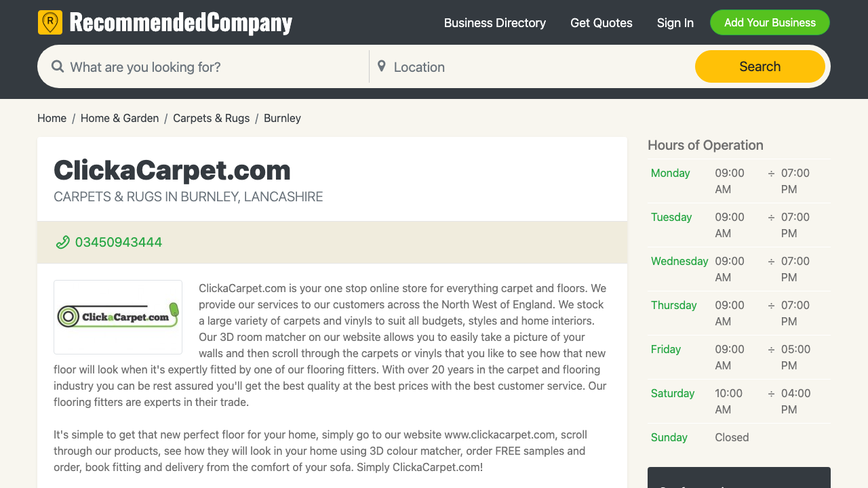Open the Carpets & Rugs breadcrumb
Viewport: 868px width, 488px height.
211,118
